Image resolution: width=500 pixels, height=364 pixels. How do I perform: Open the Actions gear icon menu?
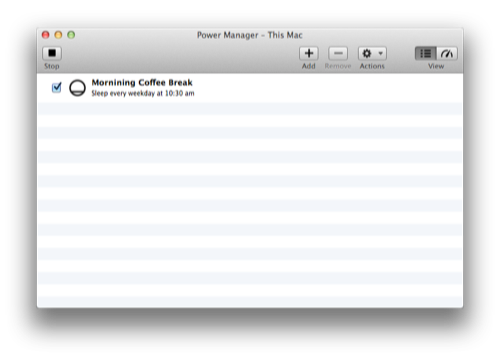coord(367,53)
